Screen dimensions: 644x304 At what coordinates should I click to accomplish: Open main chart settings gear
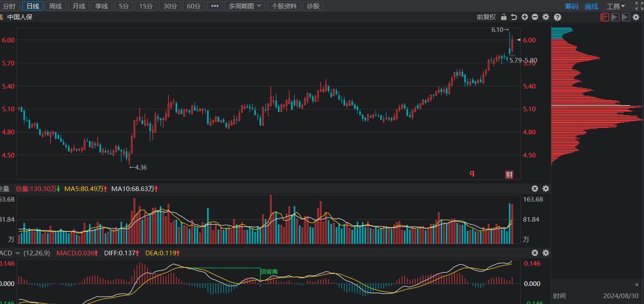point(546,17)
